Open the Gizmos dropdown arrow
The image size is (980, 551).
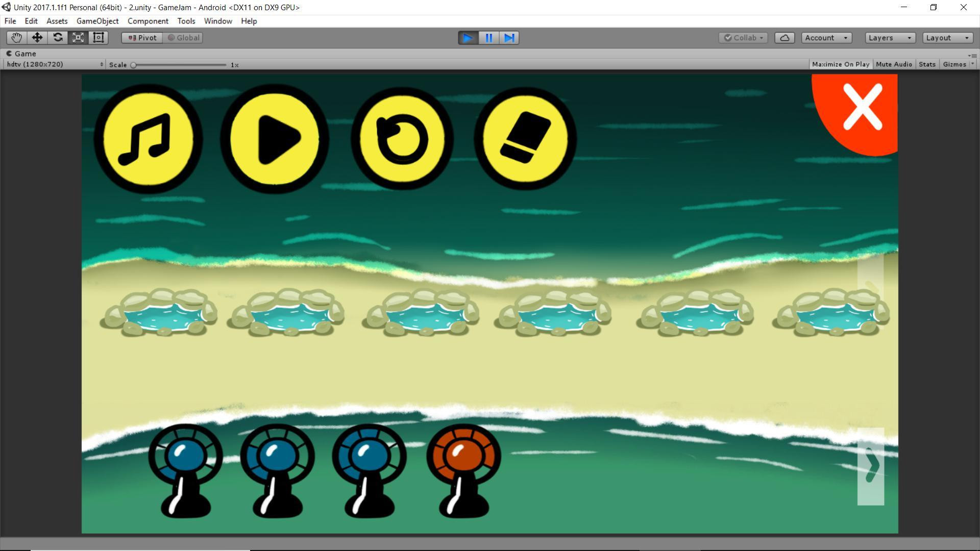tap(972, 64)
